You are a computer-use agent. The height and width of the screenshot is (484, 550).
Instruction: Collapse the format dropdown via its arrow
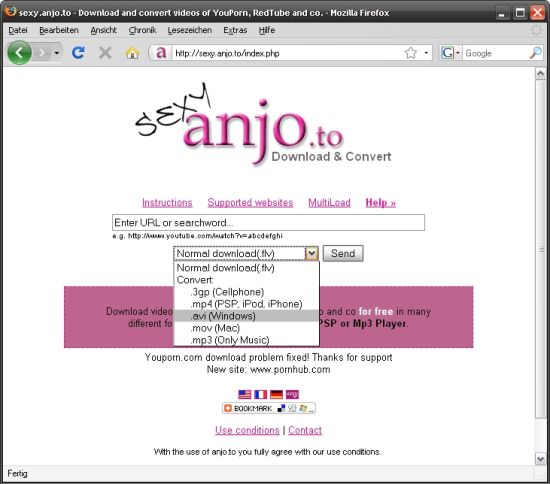click(311, 253)
